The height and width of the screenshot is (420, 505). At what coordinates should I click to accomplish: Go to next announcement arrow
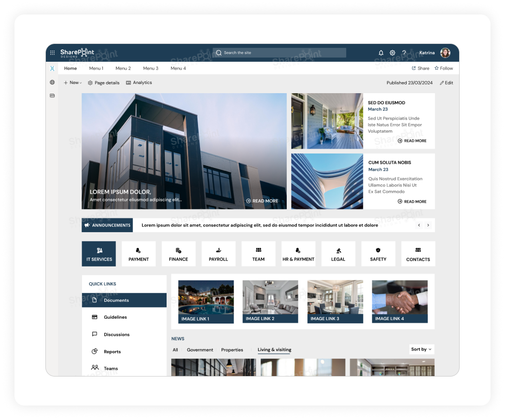coord(428,225)
